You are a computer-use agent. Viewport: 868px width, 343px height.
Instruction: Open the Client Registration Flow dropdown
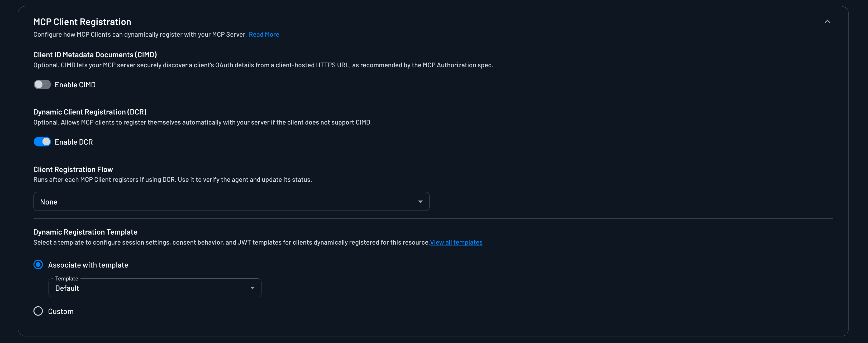pyautogui.click(x=231, y=202)
